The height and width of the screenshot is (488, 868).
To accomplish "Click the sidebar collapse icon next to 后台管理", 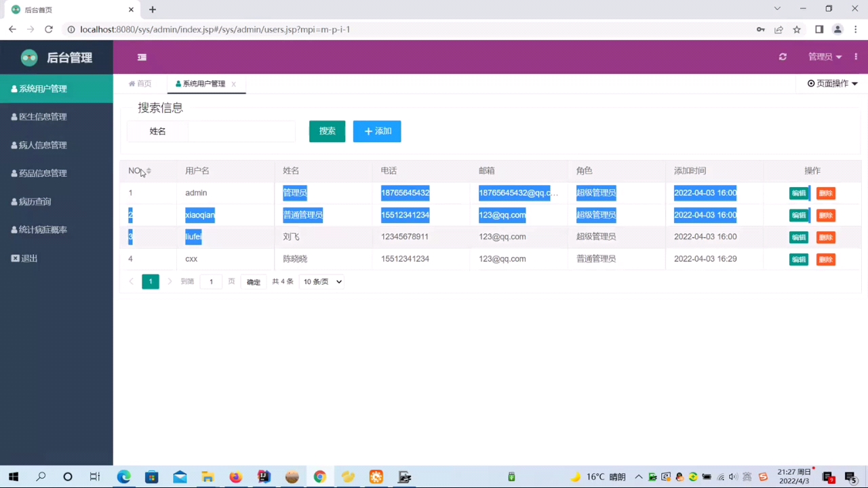I will 142,57.
